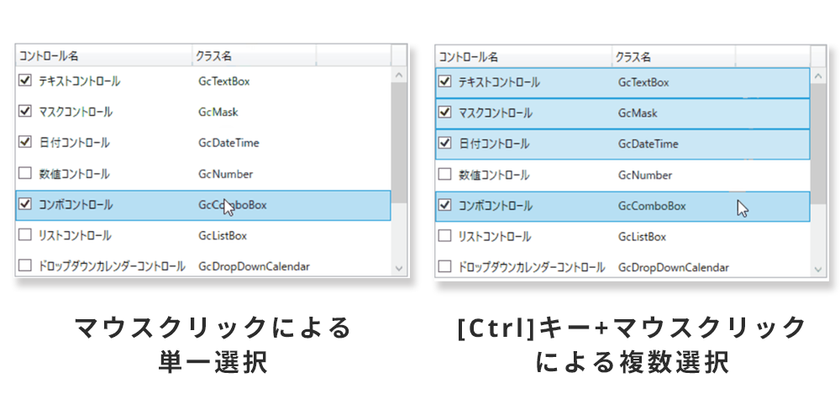This screenshot has height=420, width=840.
Task: Select GcListBox cell in left list
Action: click(x=223, y=236)
